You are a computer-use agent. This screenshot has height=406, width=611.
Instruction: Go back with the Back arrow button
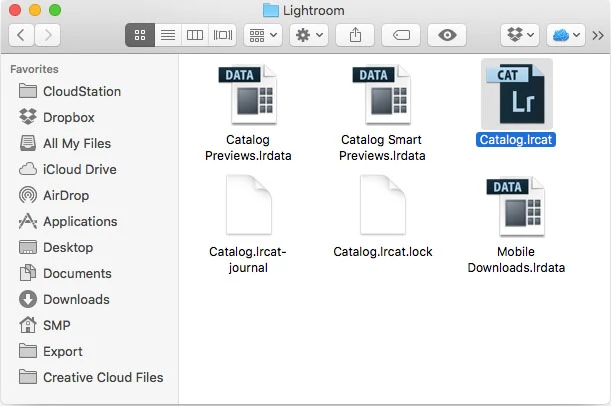tap(21, 35)
